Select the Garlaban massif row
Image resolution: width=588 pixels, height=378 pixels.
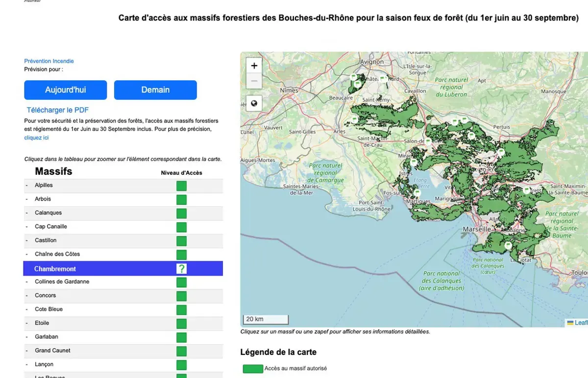(123, 337)
